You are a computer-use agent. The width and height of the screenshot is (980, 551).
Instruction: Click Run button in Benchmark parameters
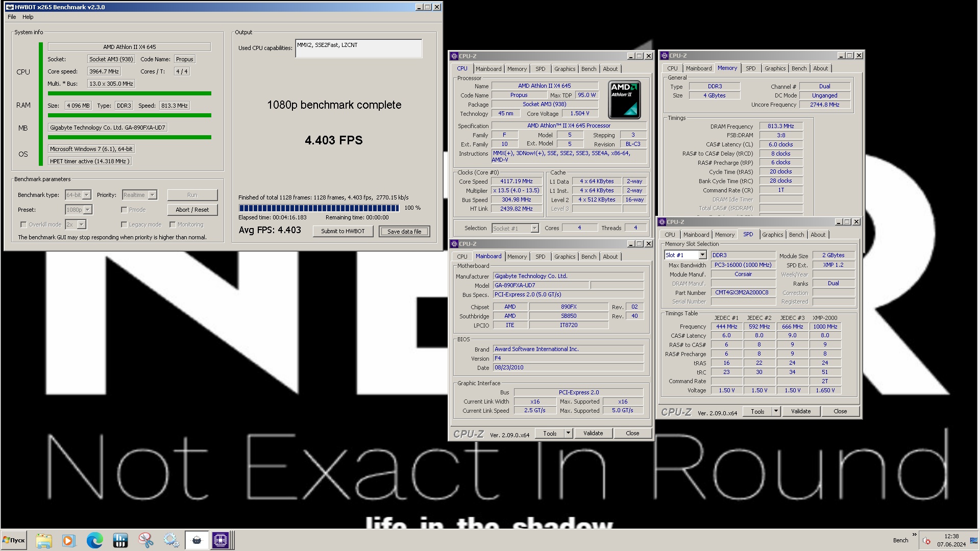point(192,195)
